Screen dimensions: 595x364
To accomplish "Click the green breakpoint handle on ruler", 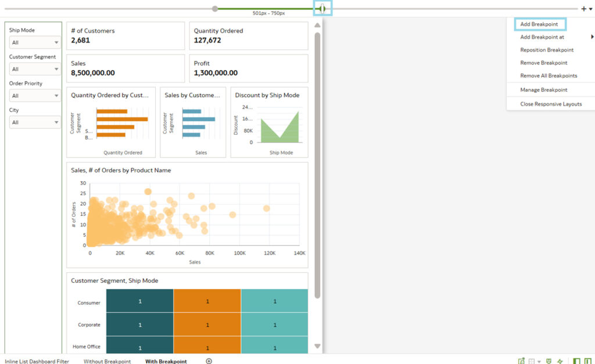I will pos(322,9).
